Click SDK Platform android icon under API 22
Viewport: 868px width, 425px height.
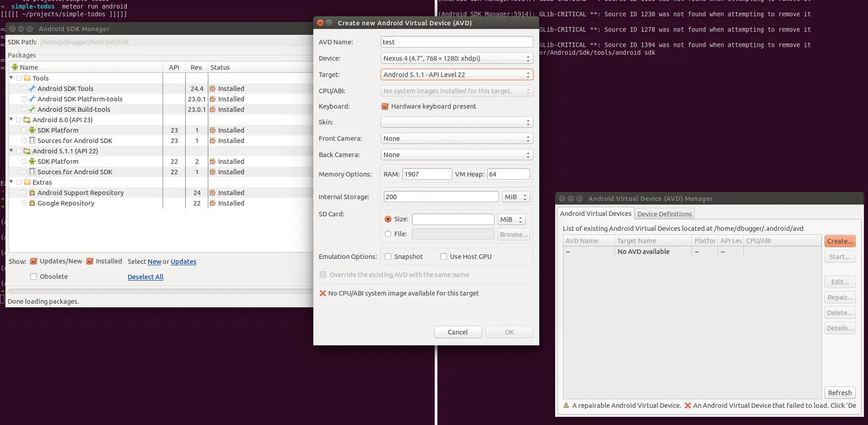(x=32, y=162)
